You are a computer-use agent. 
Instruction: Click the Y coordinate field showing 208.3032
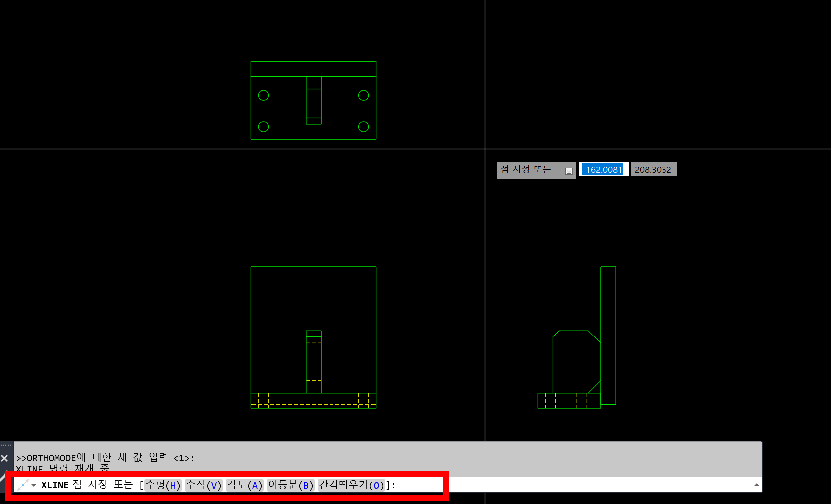(x=654, y=169)
